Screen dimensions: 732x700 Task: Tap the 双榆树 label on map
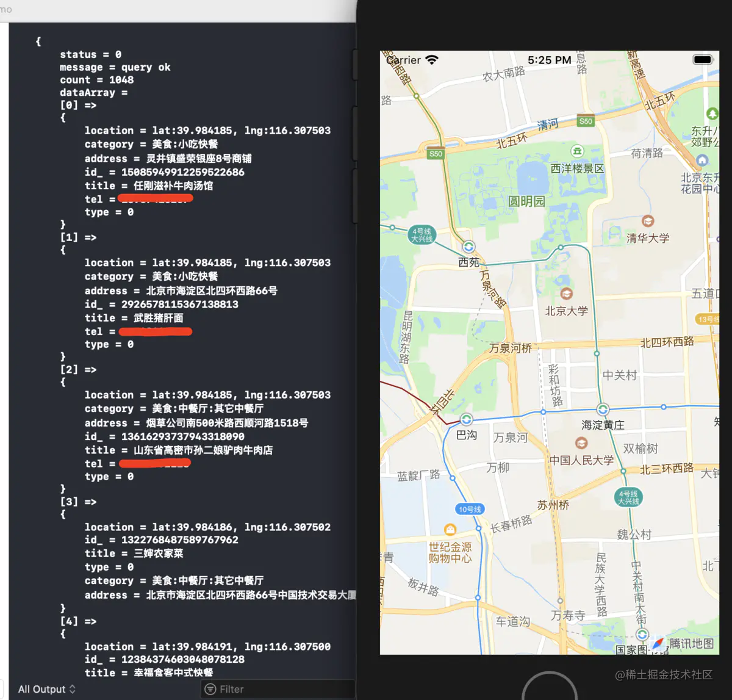(640, 449)
